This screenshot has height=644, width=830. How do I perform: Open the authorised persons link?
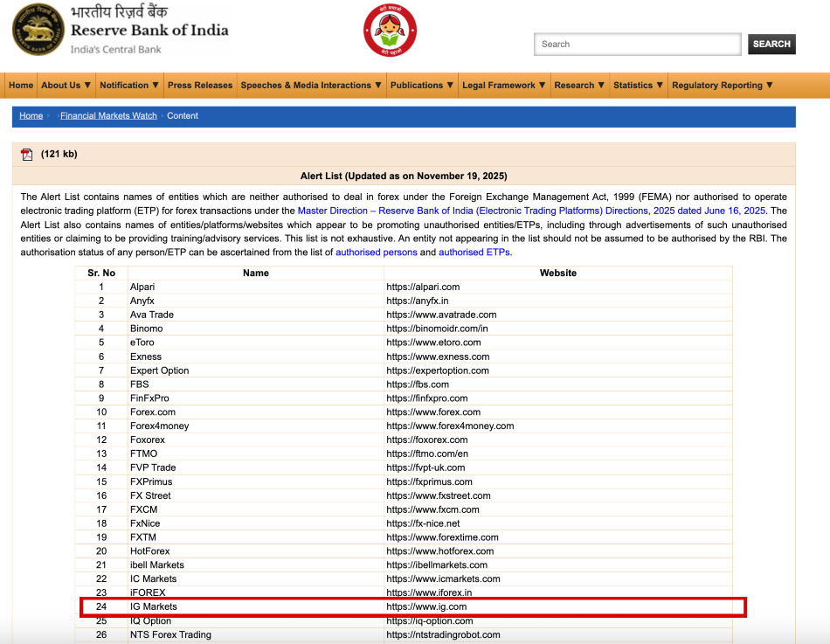(x=377, y=253)
